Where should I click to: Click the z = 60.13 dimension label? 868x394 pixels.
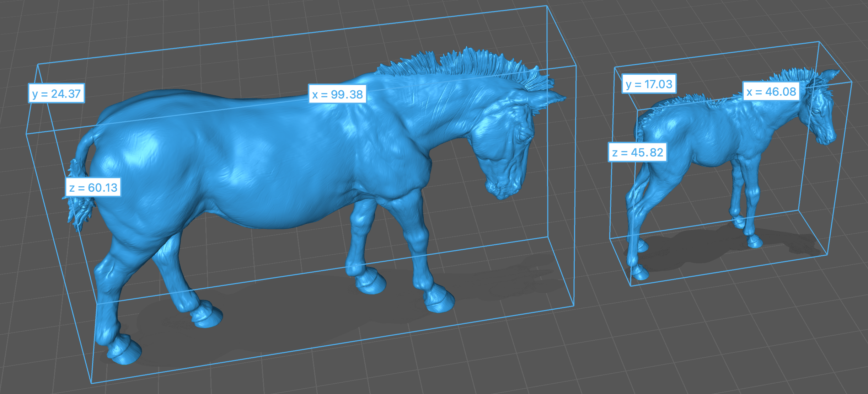coord(93,187)
